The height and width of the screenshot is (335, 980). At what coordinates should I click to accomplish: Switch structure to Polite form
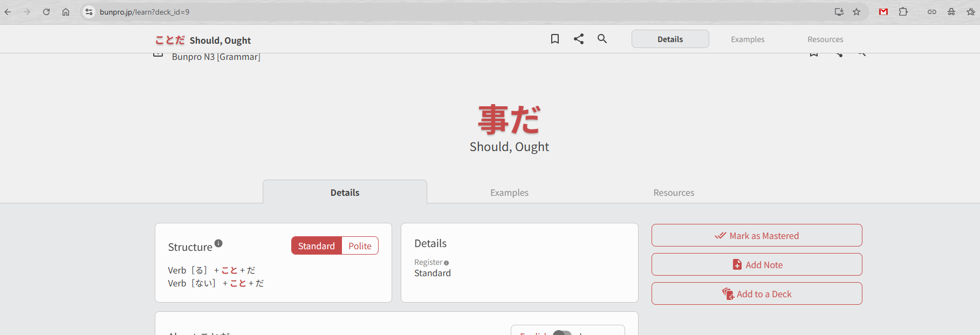click(x=360, y=246)
